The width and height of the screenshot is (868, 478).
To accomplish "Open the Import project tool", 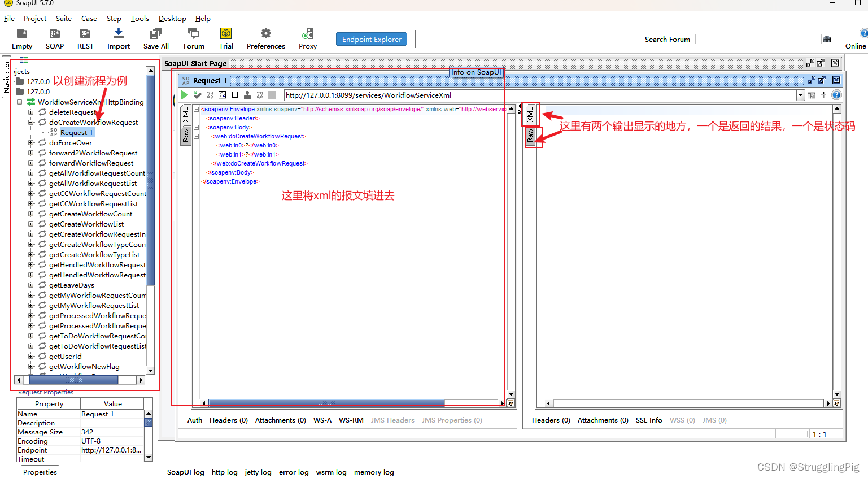I will 119,39.
